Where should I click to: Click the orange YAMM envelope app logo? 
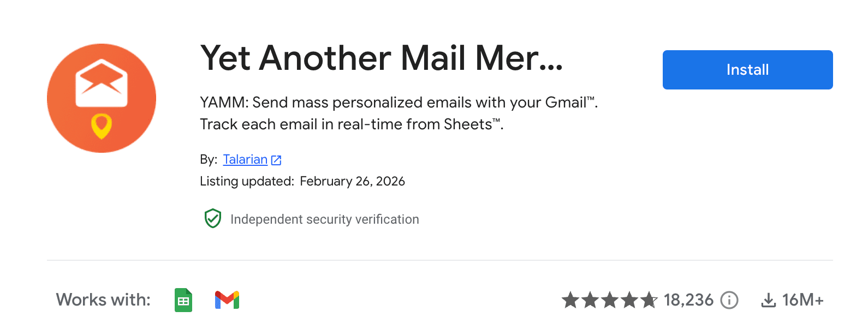click(102, 98)
